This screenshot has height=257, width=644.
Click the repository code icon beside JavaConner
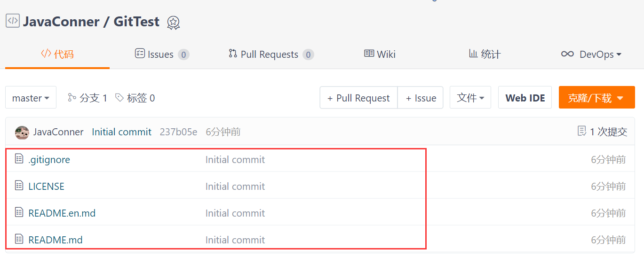click(13, 21)
